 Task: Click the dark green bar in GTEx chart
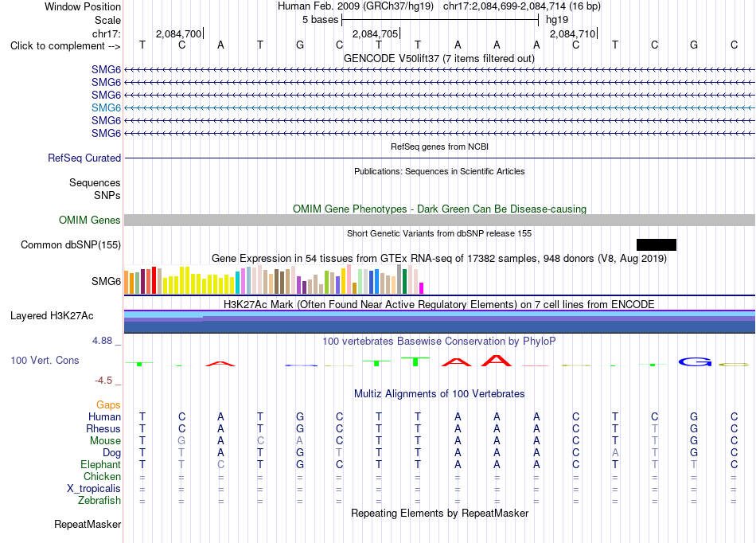(x=404, y=281)
